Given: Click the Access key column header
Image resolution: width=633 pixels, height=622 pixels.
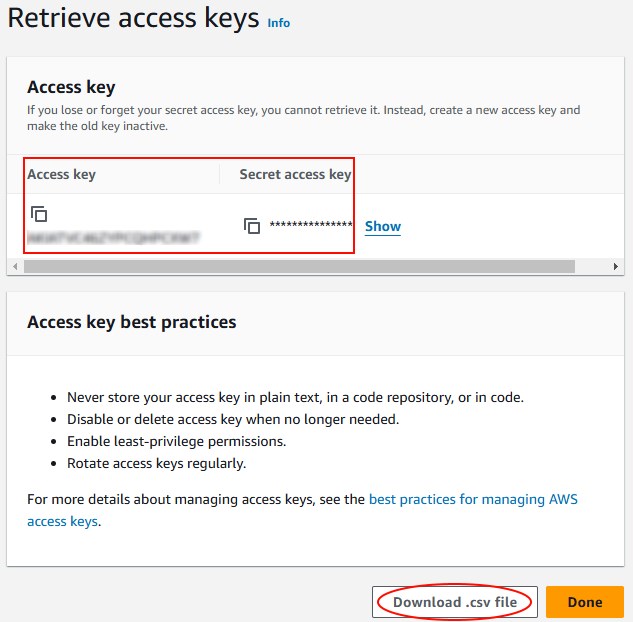Looking at the screenshot, I should click(x=61, y=174).
